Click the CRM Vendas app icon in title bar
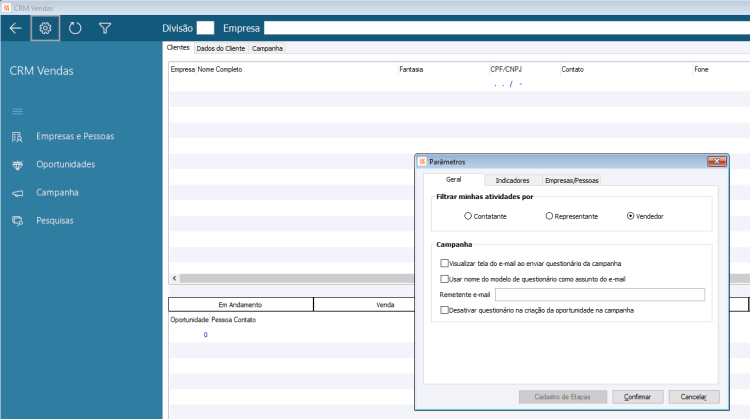The image size is (750, 419). [x=6, y=8]
